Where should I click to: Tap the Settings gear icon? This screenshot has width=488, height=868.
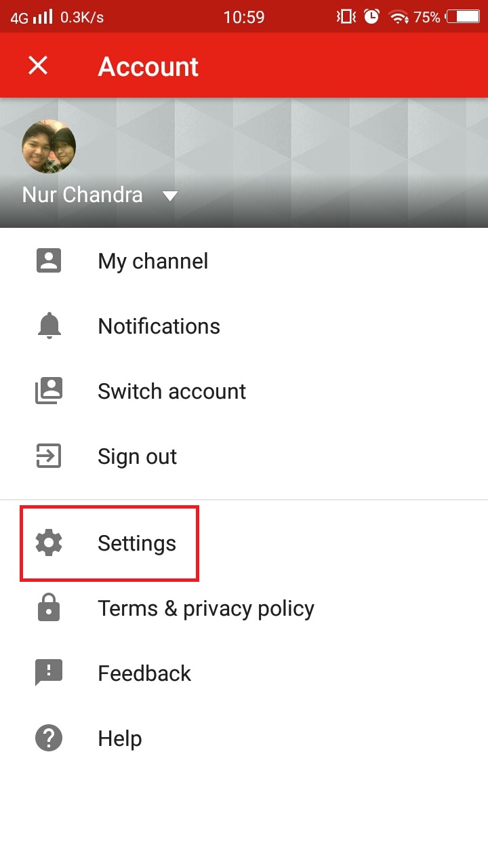pyautogui.click(x=49, y=543)
